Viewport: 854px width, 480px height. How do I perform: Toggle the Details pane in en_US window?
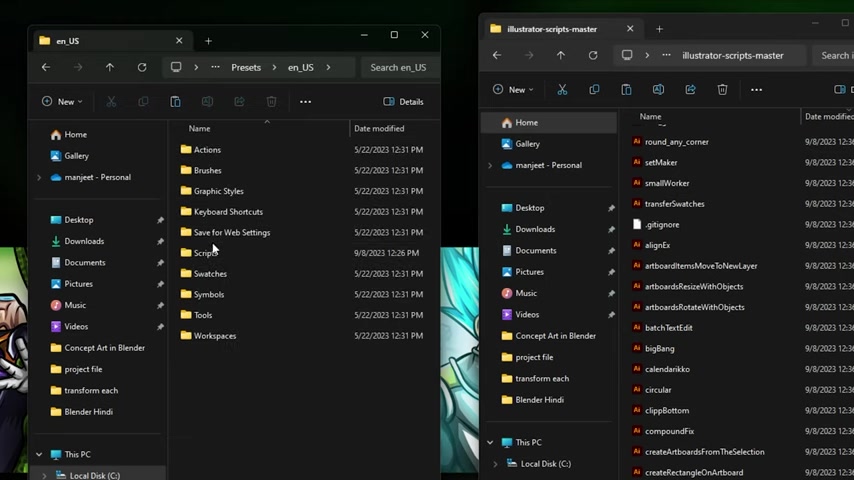point(403,102)
